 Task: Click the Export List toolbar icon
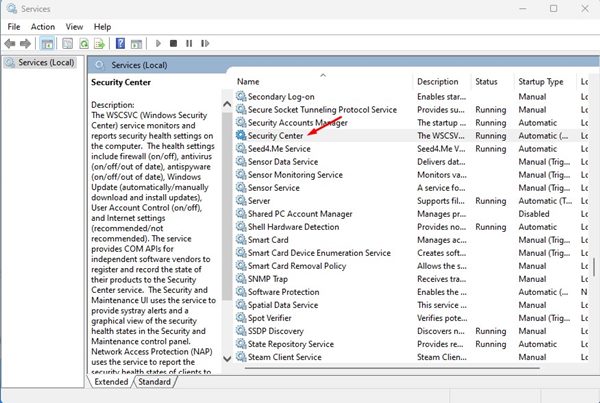tap(99, 44)
